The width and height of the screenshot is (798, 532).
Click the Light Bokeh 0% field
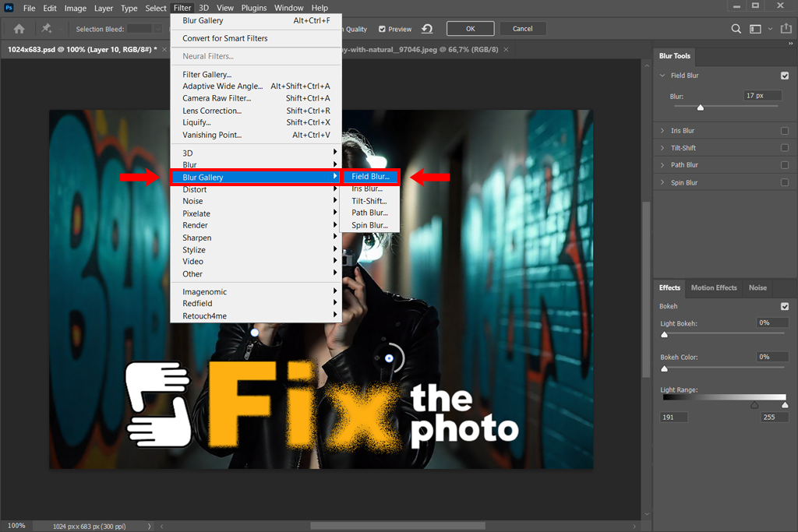772,322
